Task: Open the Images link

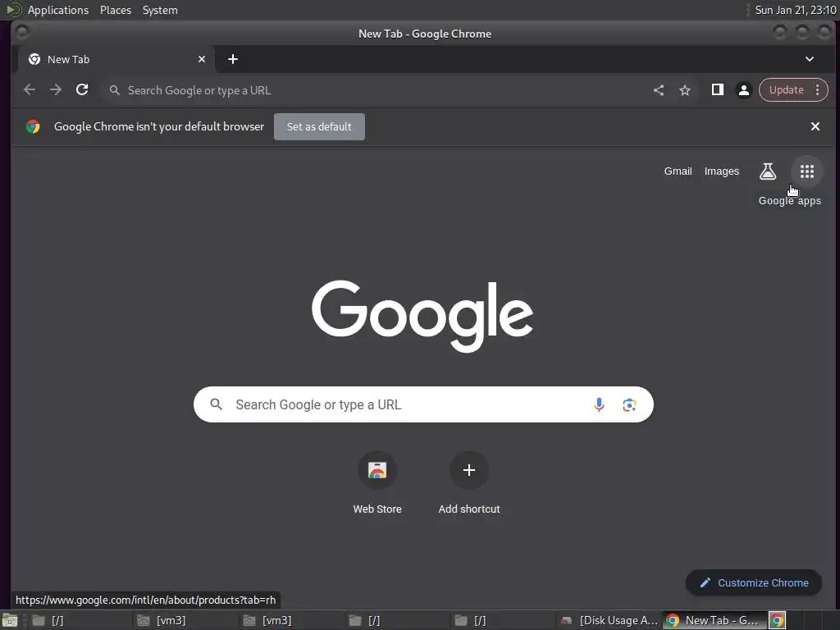Action: click(721, 171)
